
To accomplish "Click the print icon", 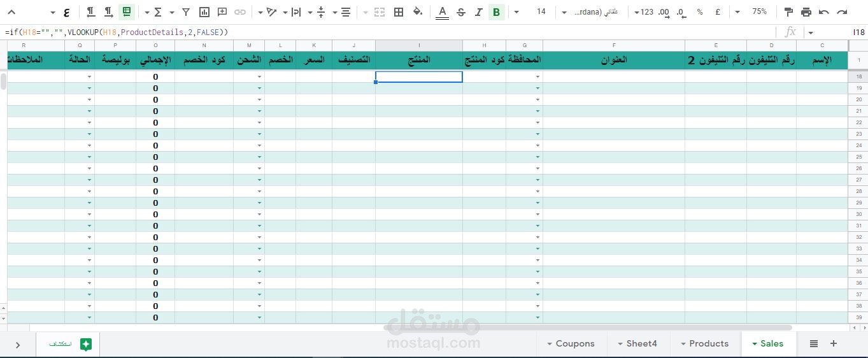I will click(806, 12).
